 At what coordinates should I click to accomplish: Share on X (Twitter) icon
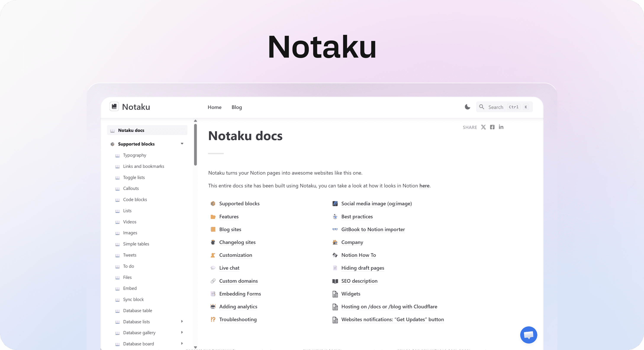pos(483,127)
